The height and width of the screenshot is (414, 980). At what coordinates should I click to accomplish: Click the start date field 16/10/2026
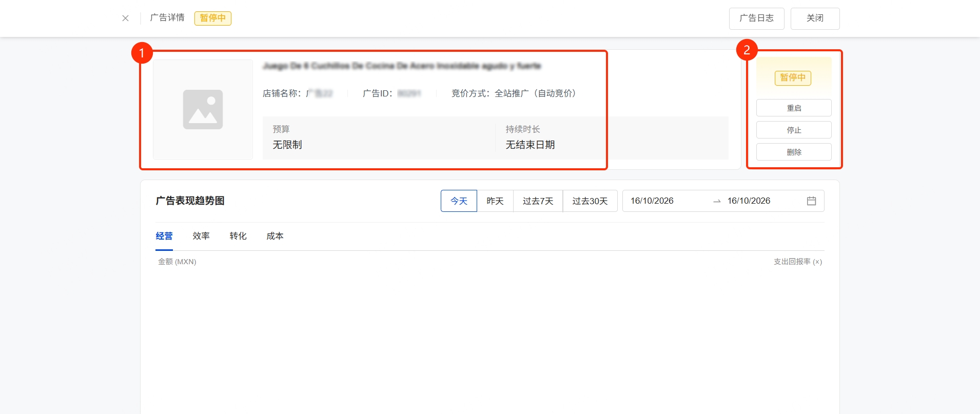[x=652, y=201]
